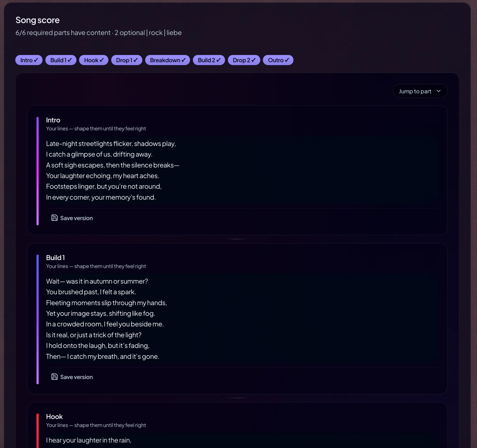Click the '6/6 required parts have content' subtitle

(63, 33)
